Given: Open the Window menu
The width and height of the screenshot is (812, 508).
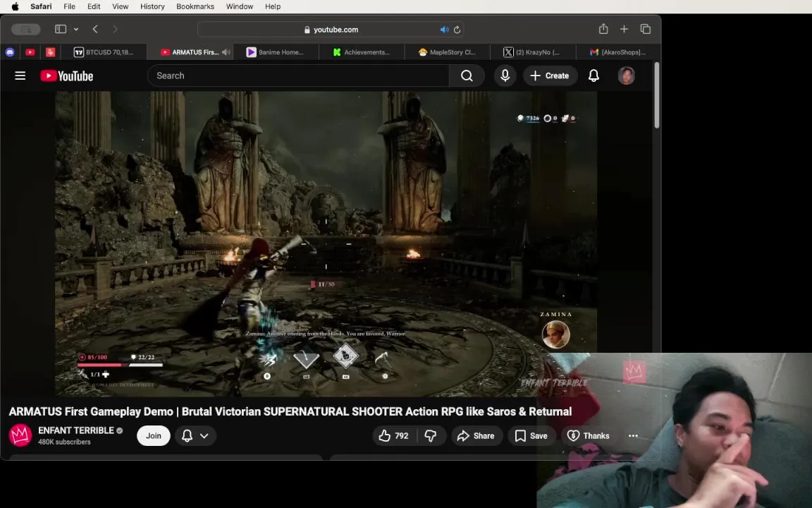Looking at the screenshot, I should pos(239,7).
